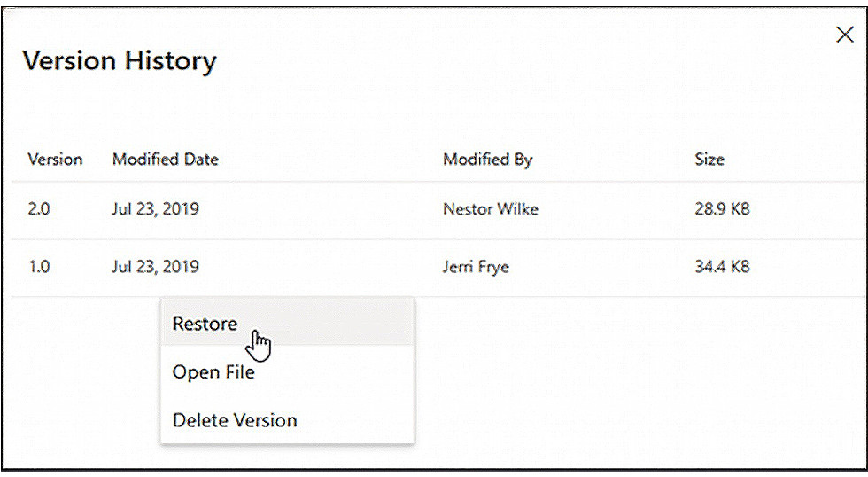Select version 2.0 row number

click(39, 210)
